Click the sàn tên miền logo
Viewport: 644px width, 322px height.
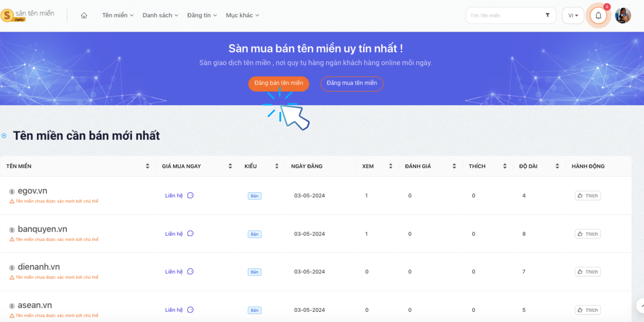pyautogui.click(x=27, y=15)
